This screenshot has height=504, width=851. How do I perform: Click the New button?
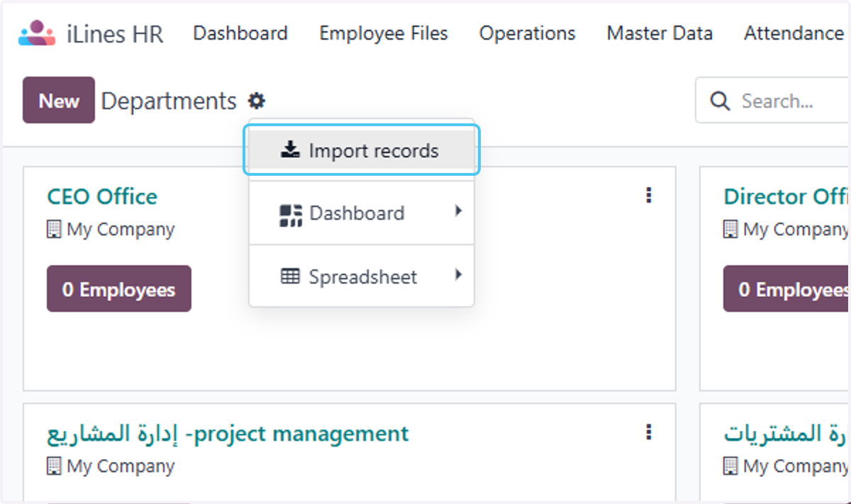click(59, 101)
